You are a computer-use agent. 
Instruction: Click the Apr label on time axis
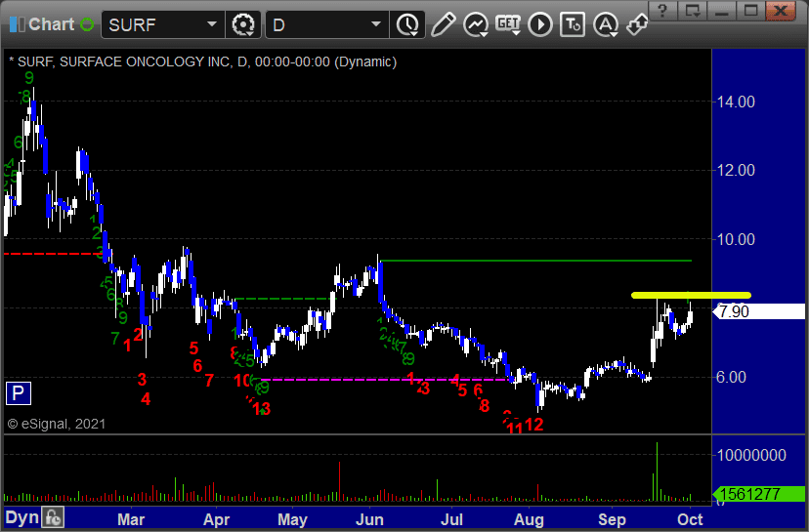click(x=216, y=519)
